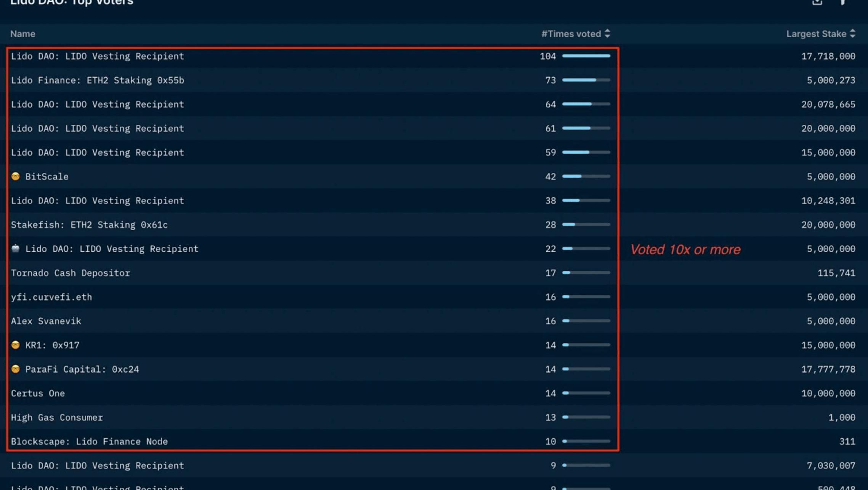Open Stakefish: ETH2 Staking 0x61c entry
Image resolution: width=868 pixels, height=490 pixels.
point(89,225)
